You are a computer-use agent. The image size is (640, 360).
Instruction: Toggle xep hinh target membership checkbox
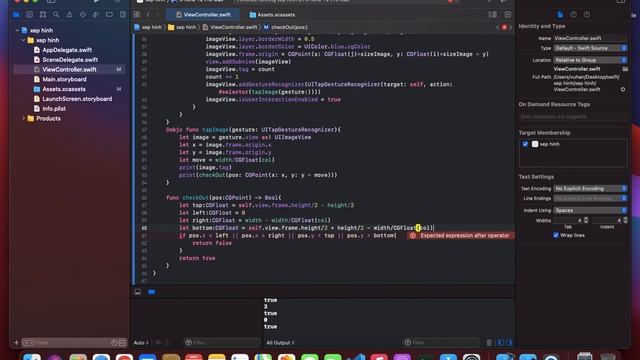[525, 144]
